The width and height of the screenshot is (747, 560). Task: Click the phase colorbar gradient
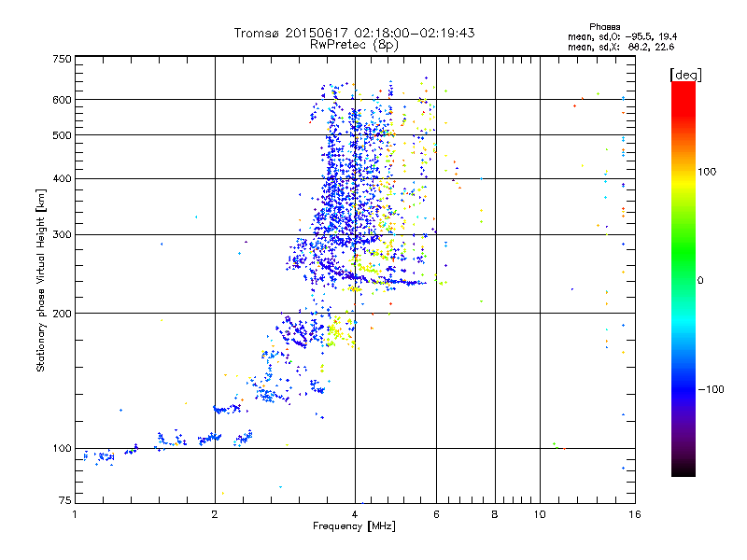[x=684, y=278]
